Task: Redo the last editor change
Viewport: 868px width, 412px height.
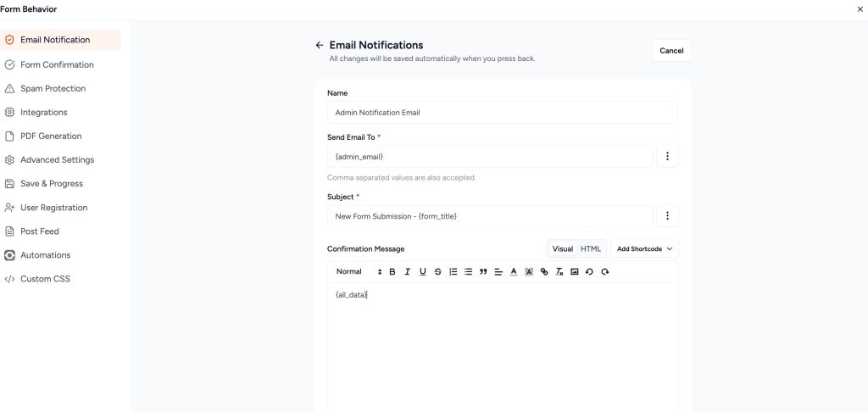Action: 605,272
